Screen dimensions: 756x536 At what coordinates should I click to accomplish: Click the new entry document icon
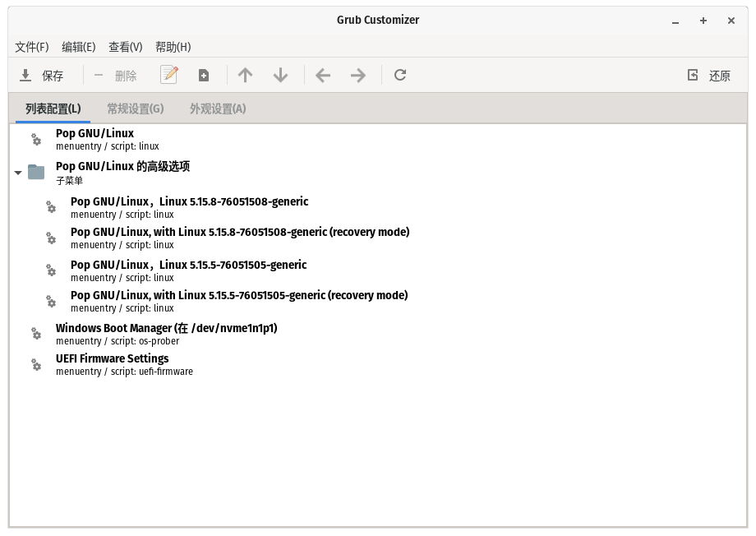click(x=204, y=76)
